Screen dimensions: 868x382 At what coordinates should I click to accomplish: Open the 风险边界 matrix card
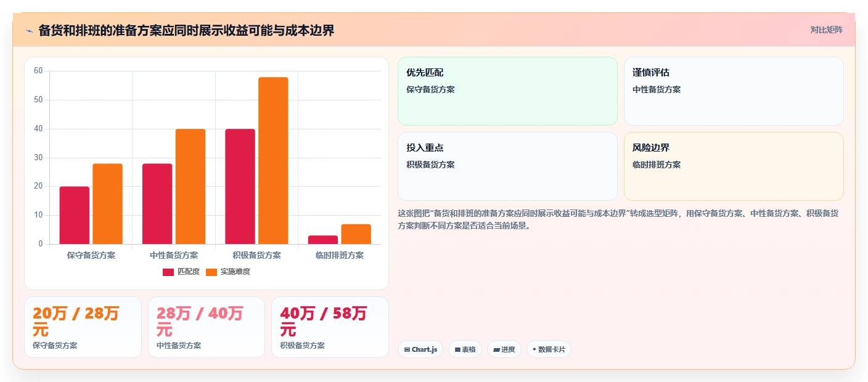[734, 166]
